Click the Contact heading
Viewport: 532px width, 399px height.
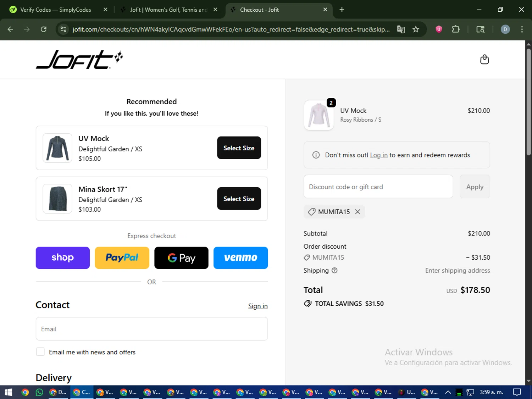coord(52,305)
